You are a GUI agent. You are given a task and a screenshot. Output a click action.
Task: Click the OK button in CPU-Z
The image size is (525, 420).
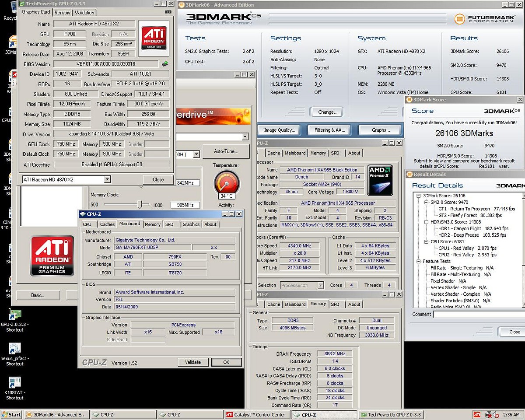click(226, 362)
